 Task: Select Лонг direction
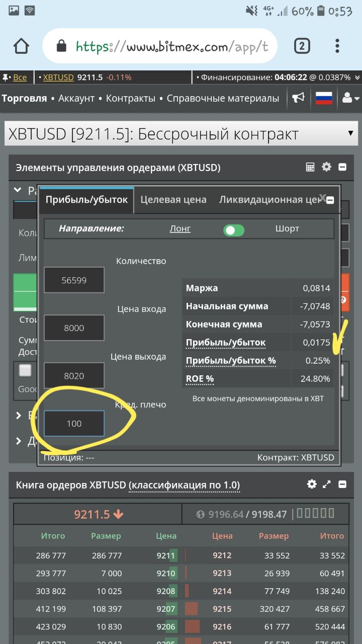tap(180, 228)
